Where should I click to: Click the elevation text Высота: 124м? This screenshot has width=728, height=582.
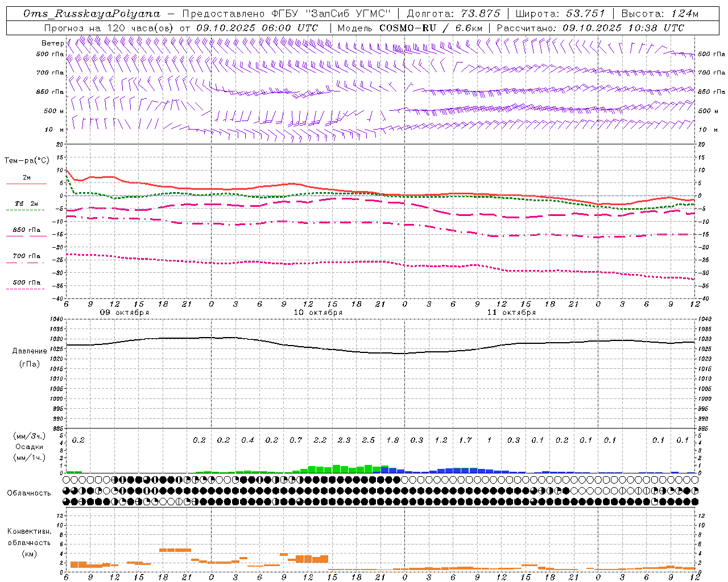point(660,14)
